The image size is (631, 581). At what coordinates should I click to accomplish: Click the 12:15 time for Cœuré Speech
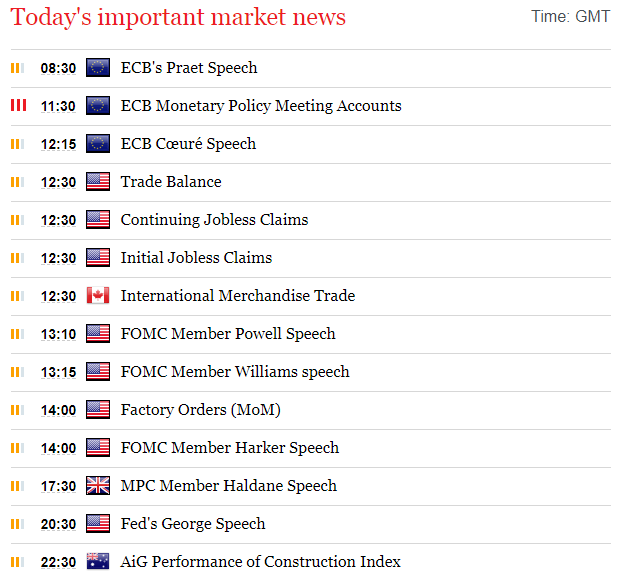coord(58,144)
